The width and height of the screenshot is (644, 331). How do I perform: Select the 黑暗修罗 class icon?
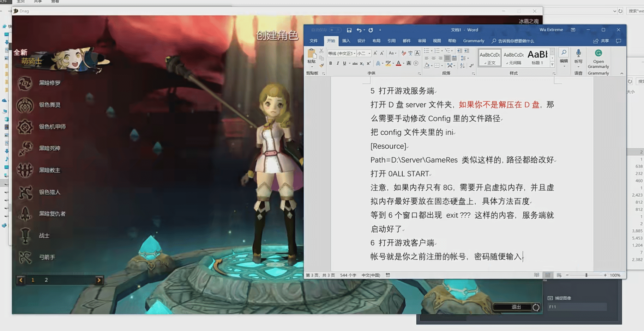tap(25, 83)
